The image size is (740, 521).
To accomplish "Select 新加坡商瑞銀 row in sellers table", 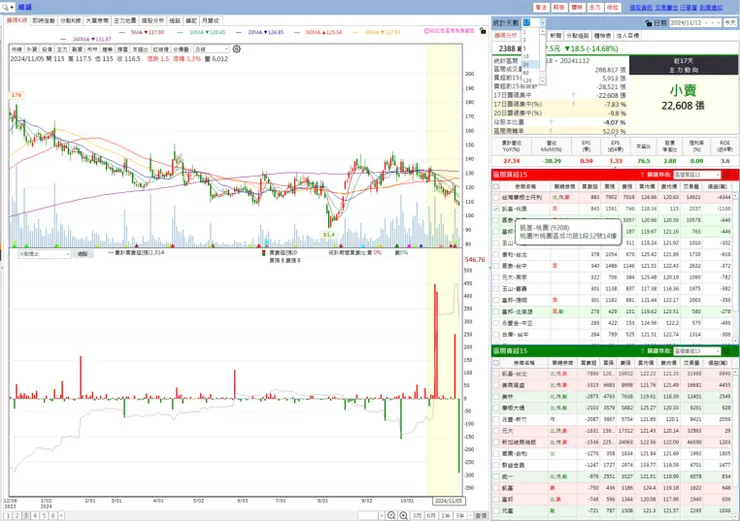I will pos(612,442).
